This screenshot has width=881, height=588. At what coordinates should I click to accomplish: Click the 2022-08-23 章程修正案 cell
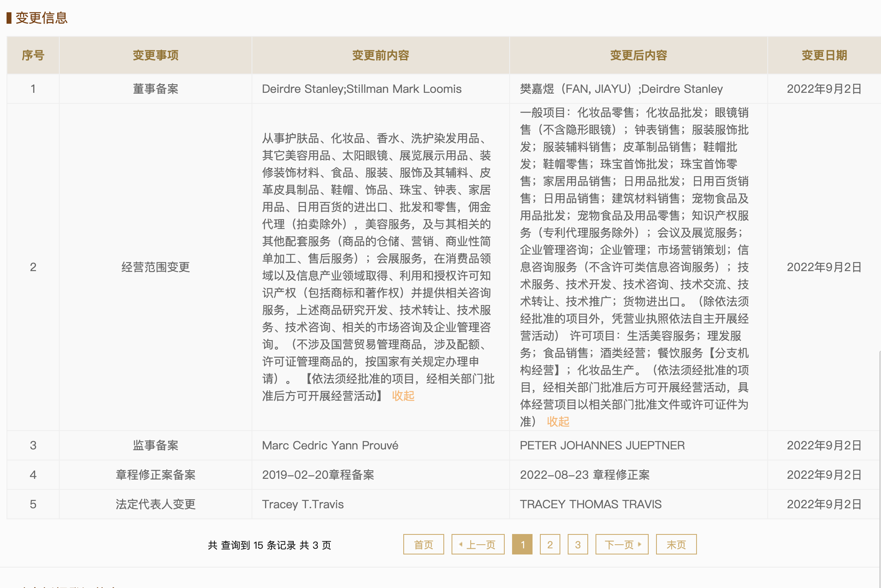click(638, 475)
